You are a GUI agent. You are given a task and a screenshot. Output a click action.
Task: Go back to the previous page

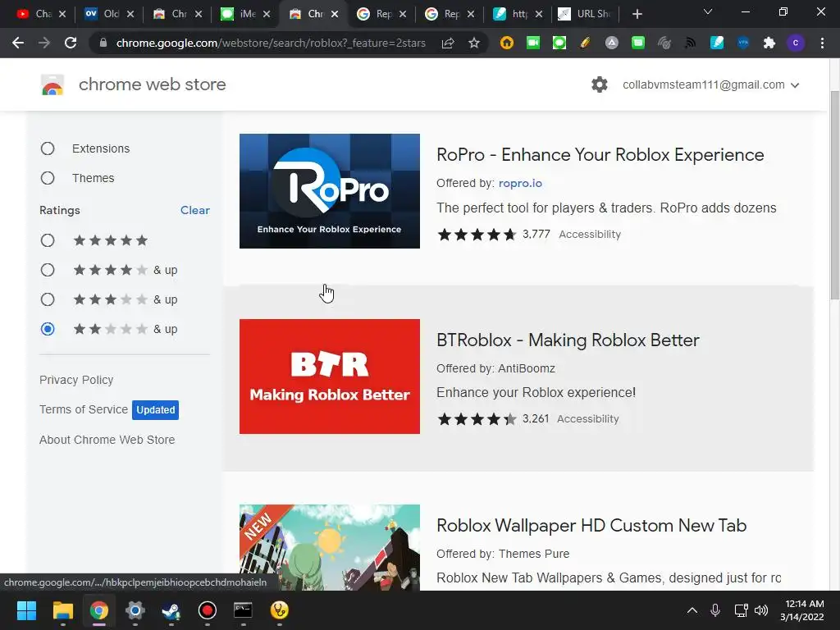(x=18, y=43)
